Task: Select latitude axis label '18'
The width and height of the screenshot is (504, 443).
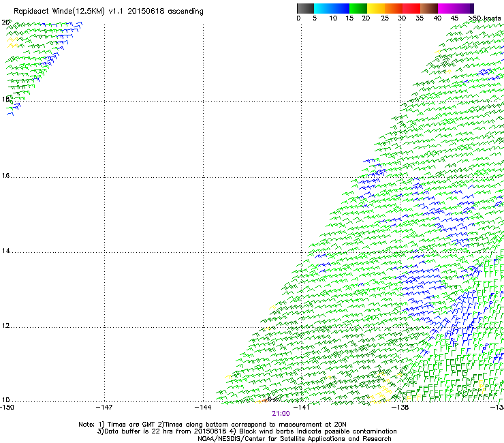Action: (x=5, y=99)
